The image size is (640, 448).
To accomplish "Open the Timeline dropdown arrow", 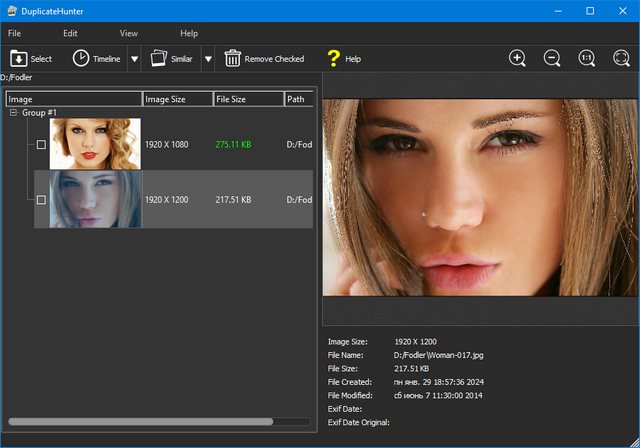I will (134, 59).
